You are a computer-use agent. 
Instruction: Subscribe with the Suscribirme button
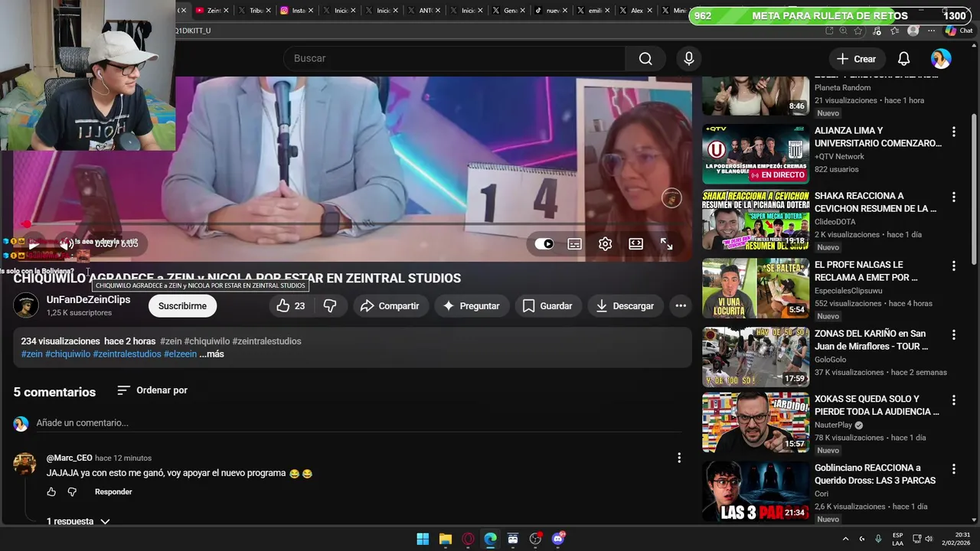[x=182, y=306]
